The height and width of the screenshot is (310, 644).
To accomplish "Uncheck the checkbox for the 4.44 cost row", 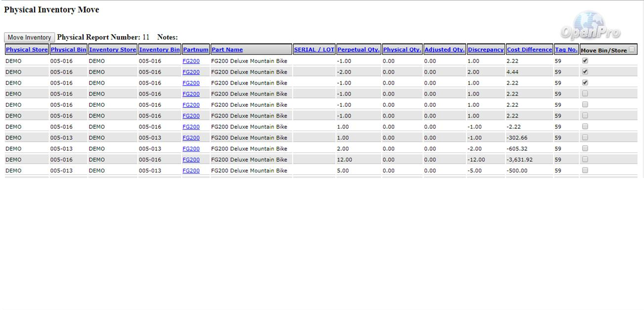I will [x=585, y=72].
